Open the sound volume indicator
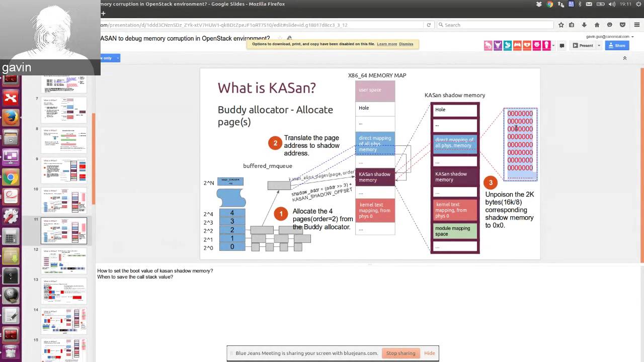 coord(612,4)
